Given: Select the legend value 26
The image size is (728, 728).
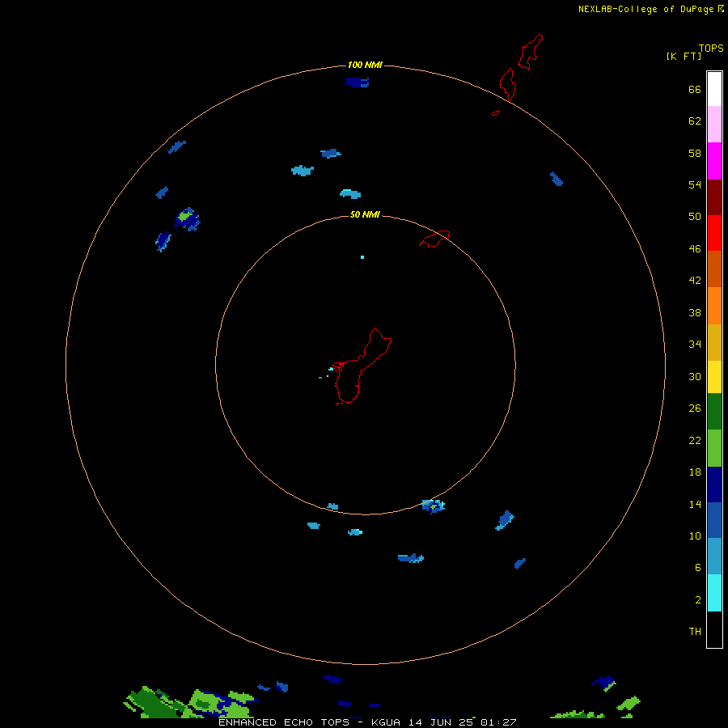Looking at the screenshot, I should pos(695,408).
